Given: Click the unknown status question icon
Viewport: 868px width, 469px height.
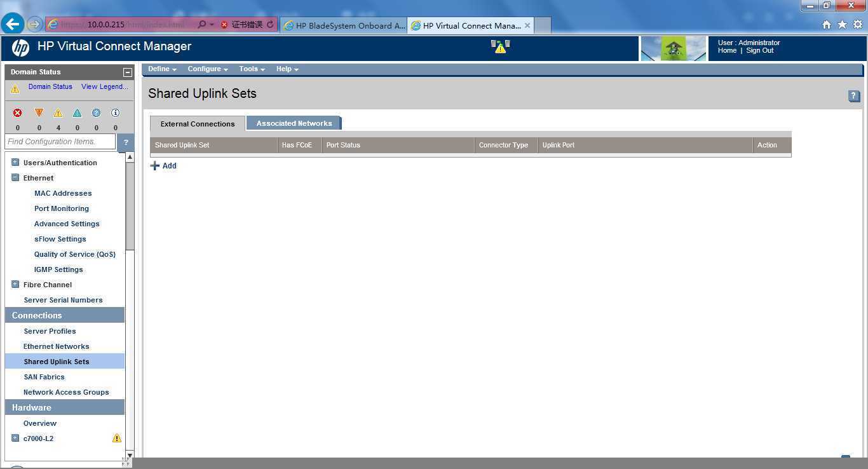Looking at the screenshot, I should [96, 112].
